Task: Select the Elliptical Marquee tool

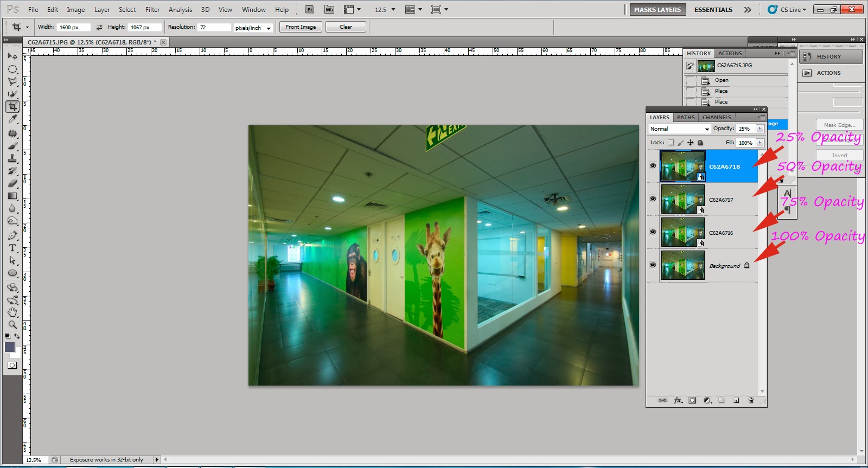Action: click(12, 69)
